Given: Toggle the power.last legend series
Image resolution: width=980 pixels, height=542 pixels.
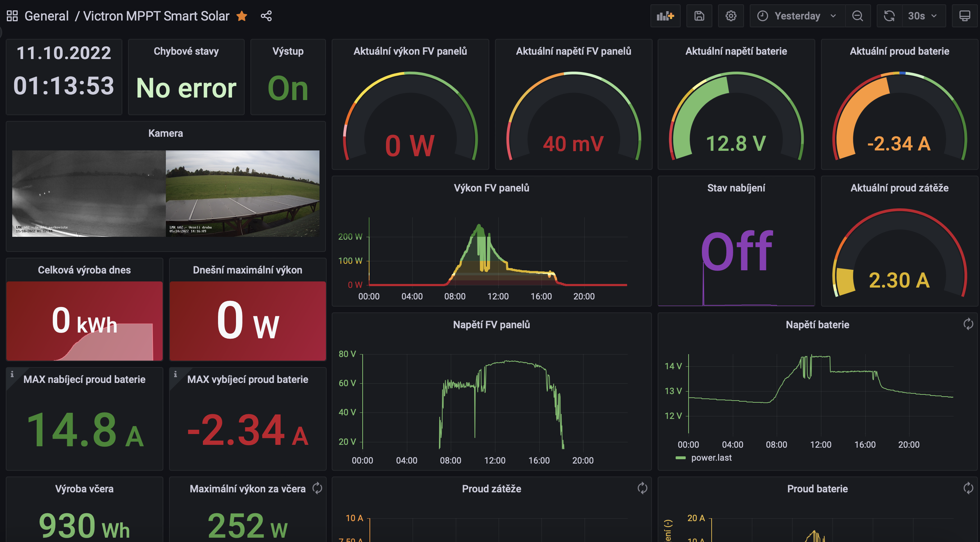Looking at the screenshot, I should point(711,457).
